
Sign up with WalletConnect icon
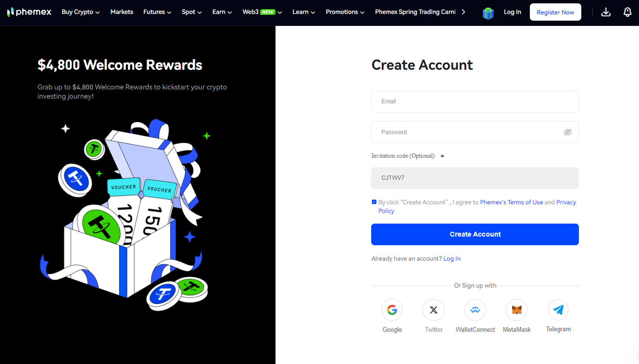475,310
